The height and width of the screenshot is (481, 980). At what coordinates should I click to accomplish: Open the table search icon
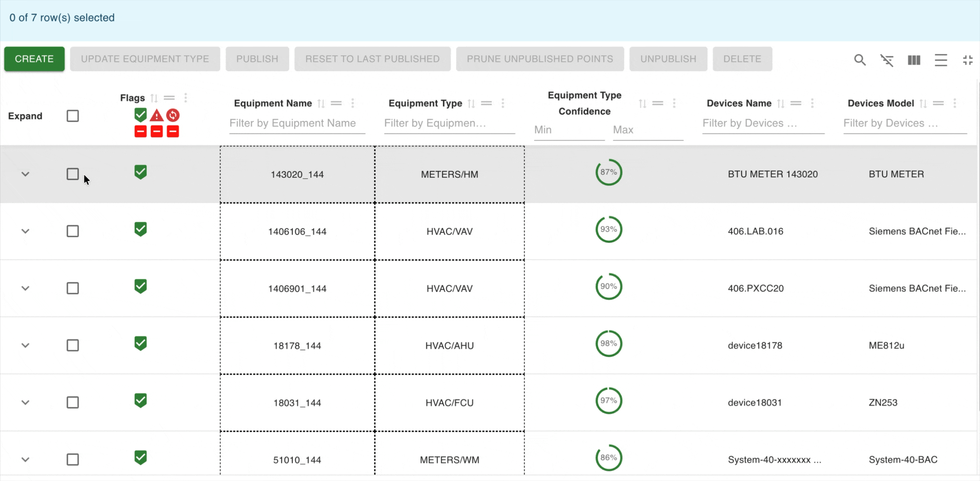point(860,60)
